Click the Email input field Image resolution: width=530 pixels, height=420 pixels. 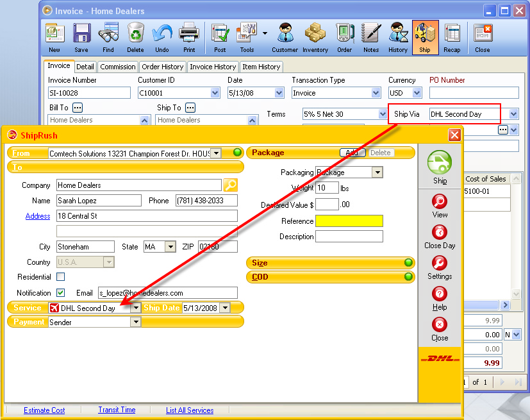[168, 293]
